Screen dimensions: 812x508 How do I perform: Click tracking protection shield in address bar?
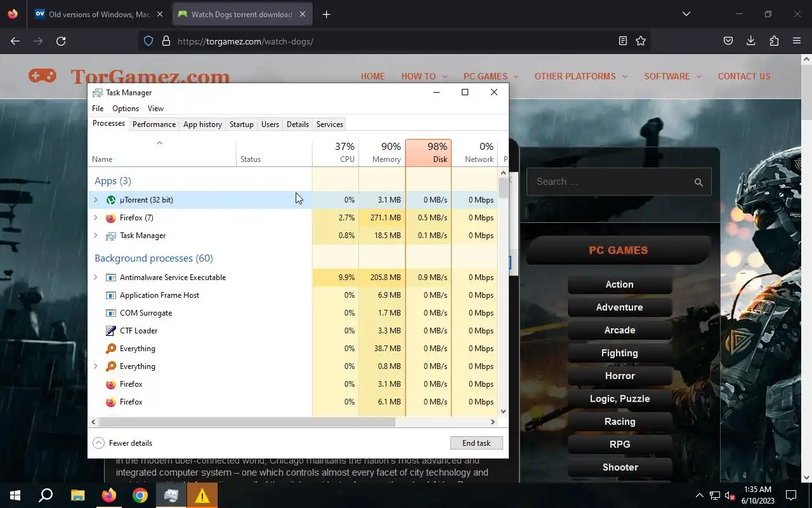click(x=148, y=41)
